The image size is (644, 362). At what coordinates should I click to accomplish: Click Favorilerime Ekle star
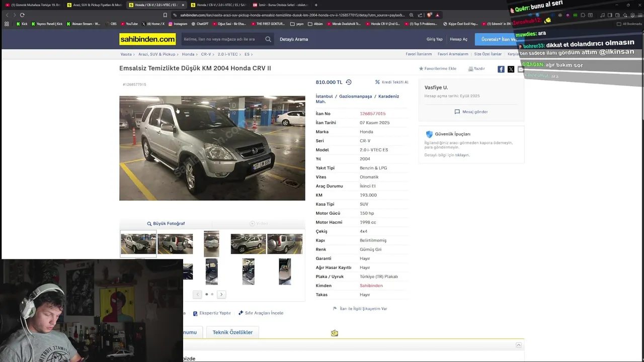pos(421,69)
